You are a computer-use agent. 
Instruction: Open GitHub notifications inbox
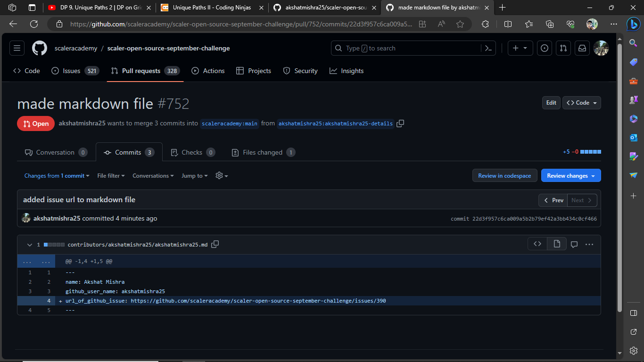(582, 48)
